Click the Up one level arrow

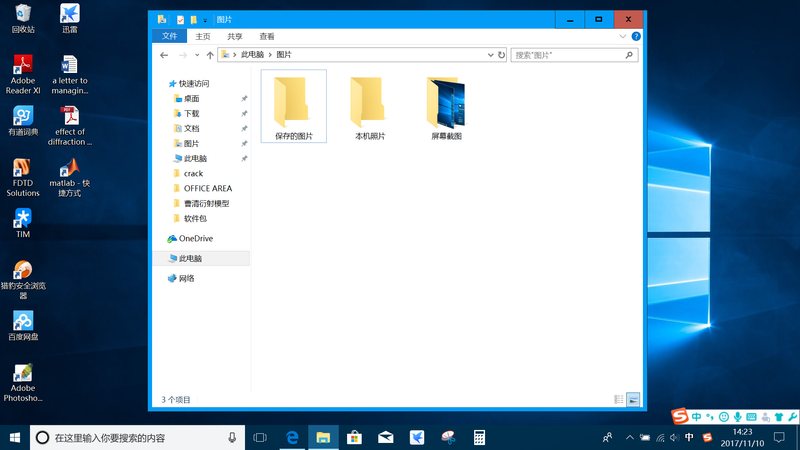point(209,55)
